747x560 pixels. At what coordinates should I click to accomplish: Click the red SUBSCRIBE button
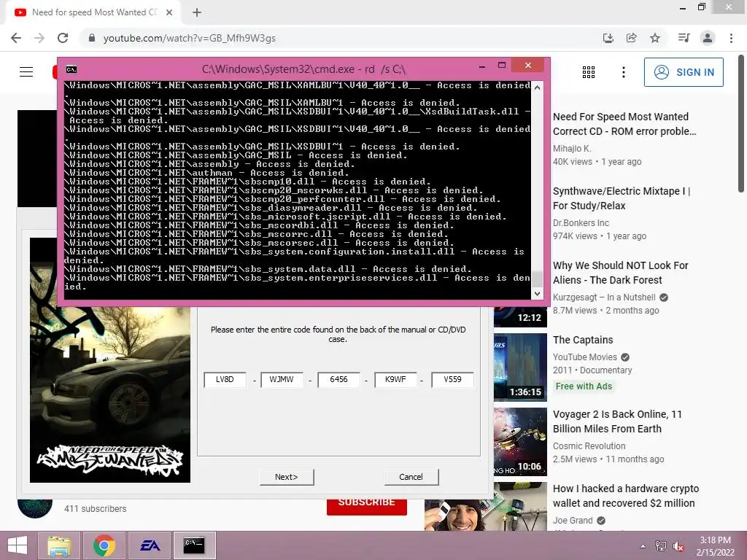(x=366, y=506)
